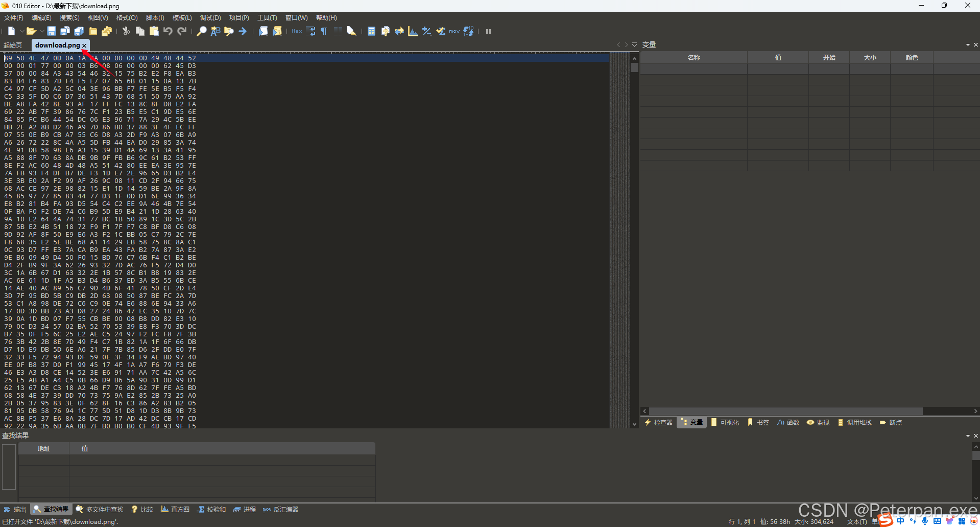Screen dimensions: 980x527
Task: Open the 校验和 bottom tab
Action: click(211, 510)
